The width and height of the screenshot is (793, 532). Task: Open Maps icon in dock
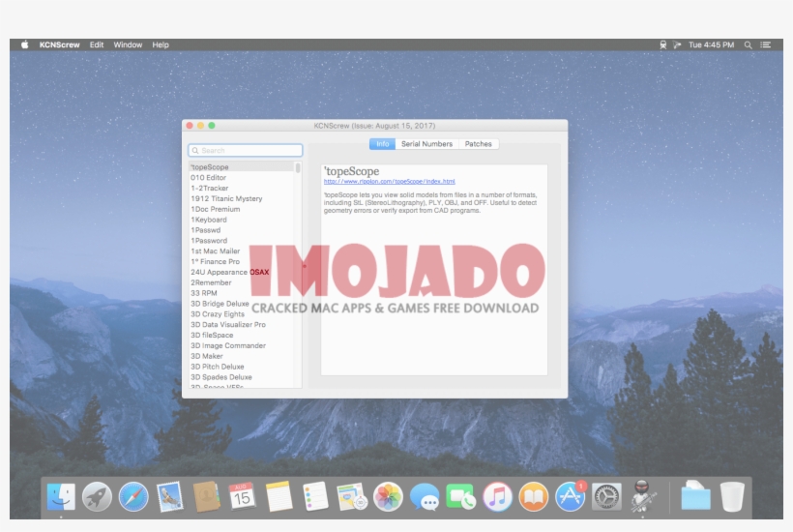pos(352,496)
